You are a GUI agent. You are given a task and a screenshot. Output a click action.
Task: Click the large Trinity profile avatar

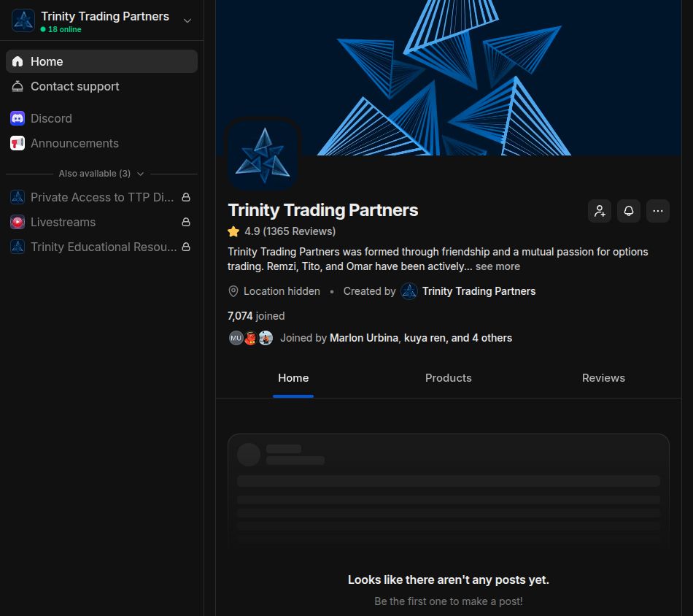[x=263, y=155]
